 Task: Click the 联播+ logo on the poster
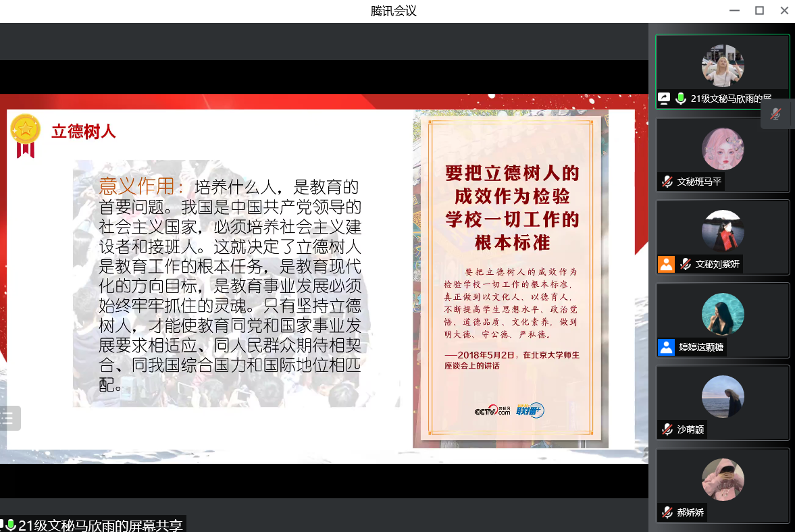(530, 410)
